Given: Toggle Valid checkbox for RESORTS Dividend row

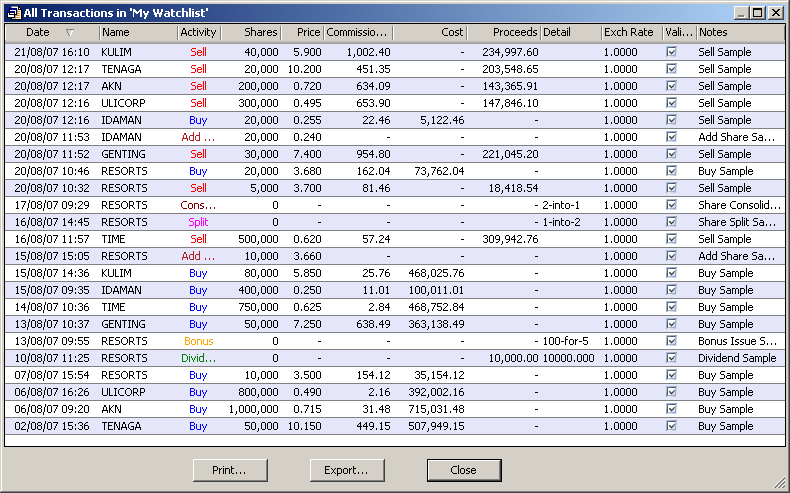Looking at the screenshot, I should (671, 358).
